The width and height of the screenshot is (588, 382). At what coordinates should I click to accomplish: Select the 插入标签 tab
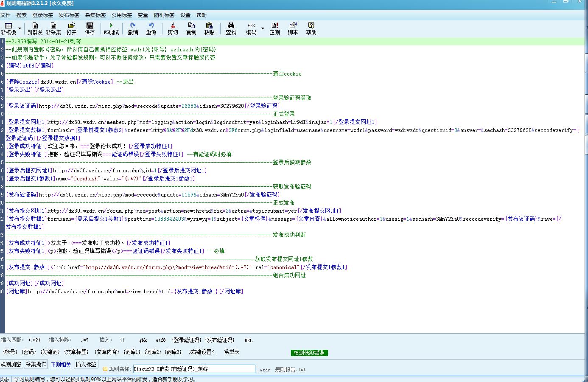[x=86, y=364]
